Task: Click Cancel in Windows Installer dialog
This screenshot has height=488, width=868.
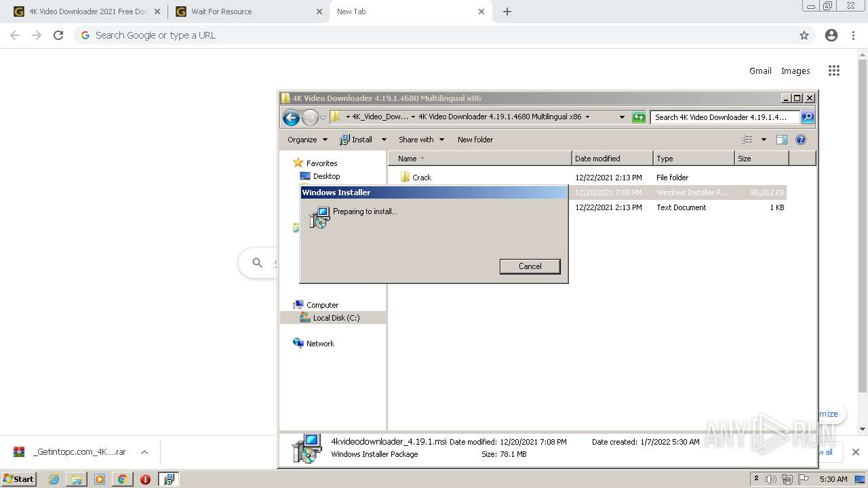Action: 530,266
